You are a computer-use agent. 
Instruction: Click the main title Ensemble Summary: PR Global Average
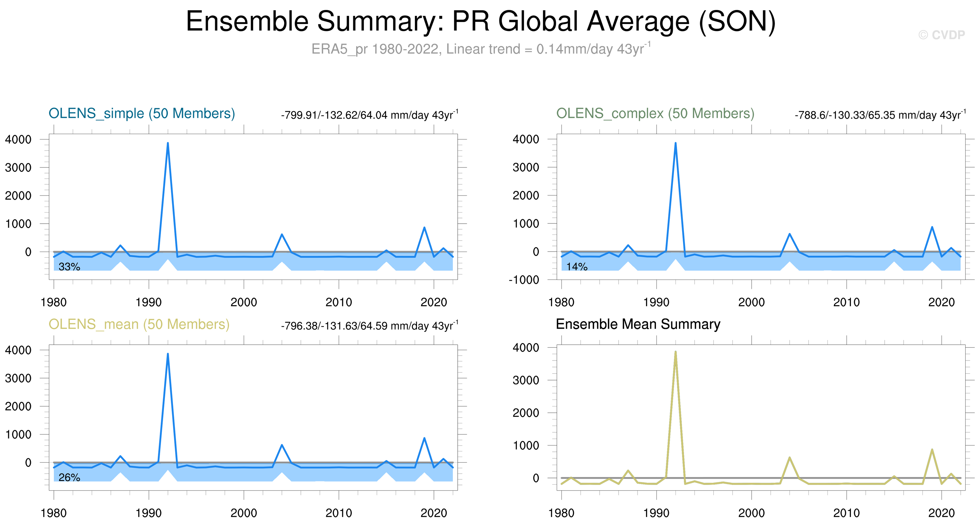[x=481, y=21]
